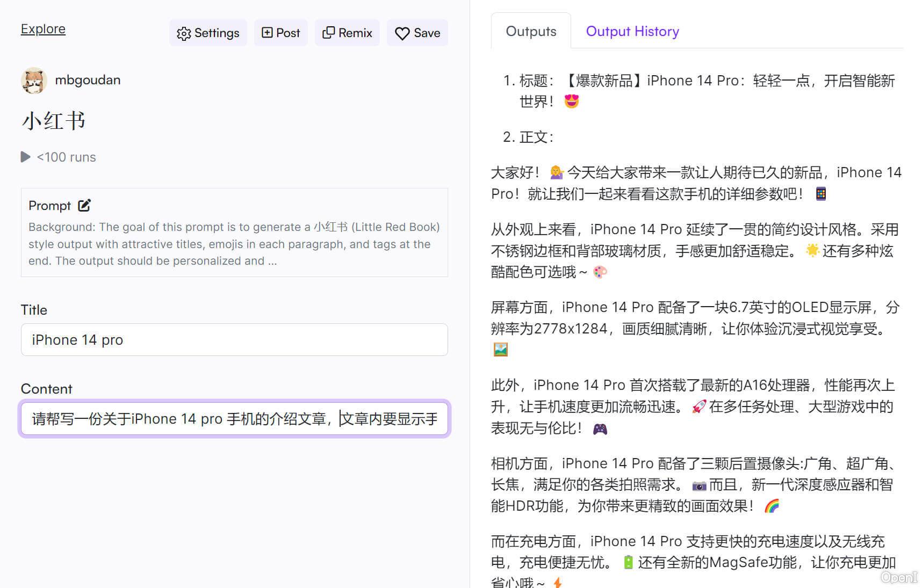922x588 pixels.
Task: Click the "<100 runs" count text
Action: 66,157
